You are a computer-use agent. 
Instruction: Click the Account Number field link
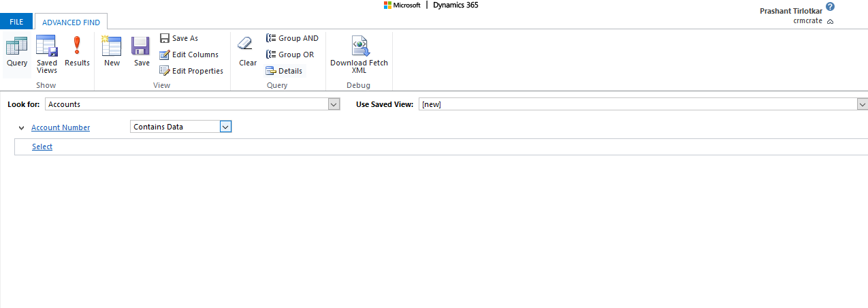61,127
